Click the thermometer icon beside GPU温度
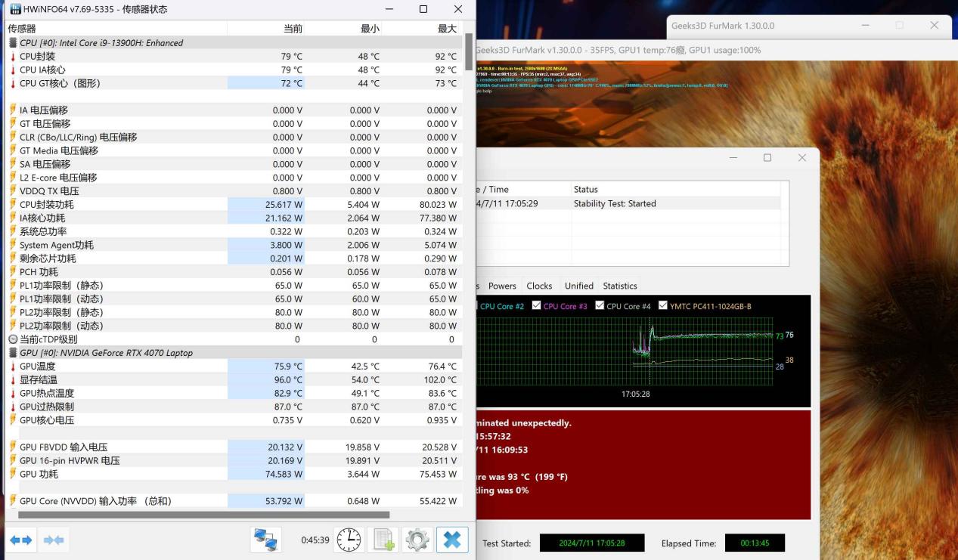The height and width of the screenshot is (560, 958). point(13,367)
